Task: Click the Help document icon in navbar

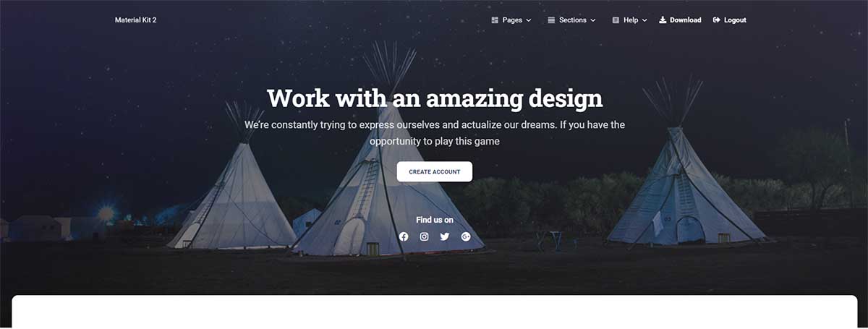Action: 616,20
